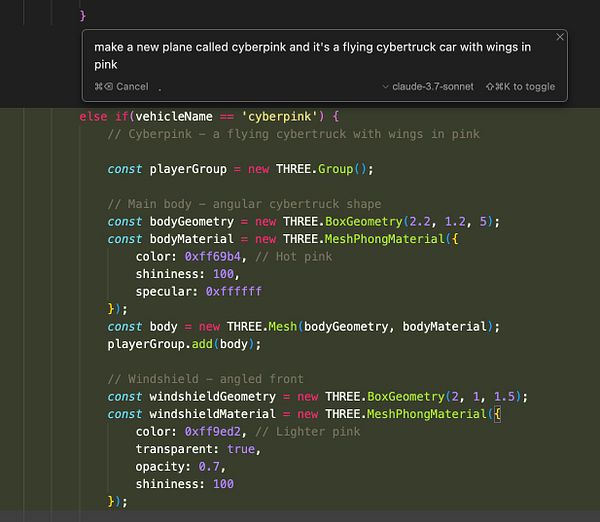The image size is (600, 522).
Task: Click 'BoxGeometry(2.2, 1.2, 5)' in the bodyGeometry line
Action: (x=409, y=222)
